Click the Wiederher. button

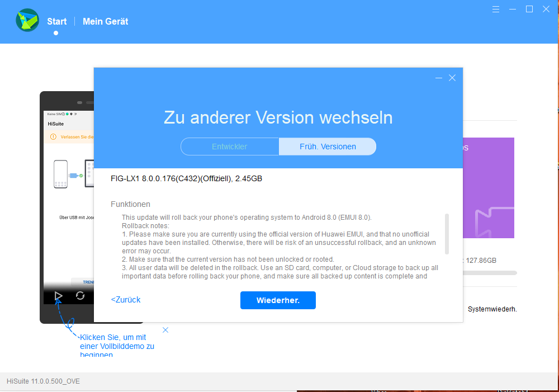coord(278,300)
